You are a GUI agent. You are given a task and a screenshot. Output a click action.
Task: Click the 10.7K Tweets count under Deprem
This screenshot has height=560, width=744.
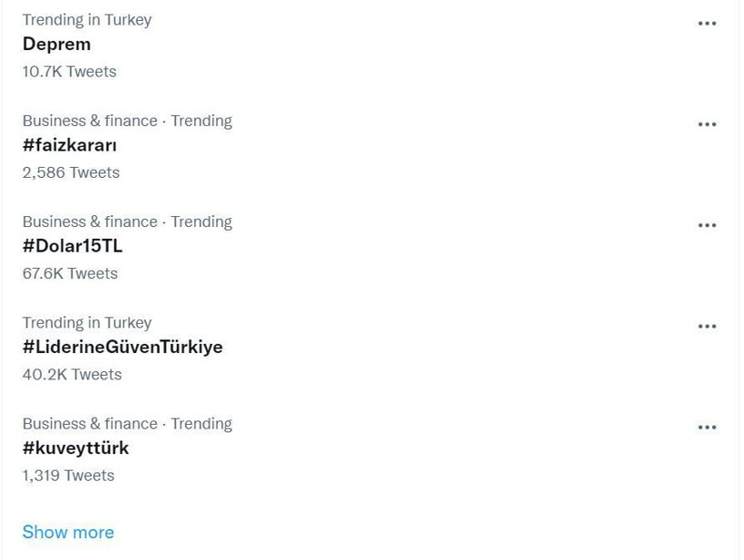tap(70, 72)
